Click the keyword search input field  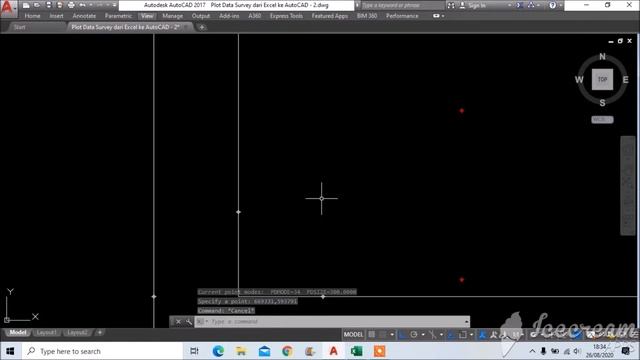pyautogui.click(x=402, y=6)
